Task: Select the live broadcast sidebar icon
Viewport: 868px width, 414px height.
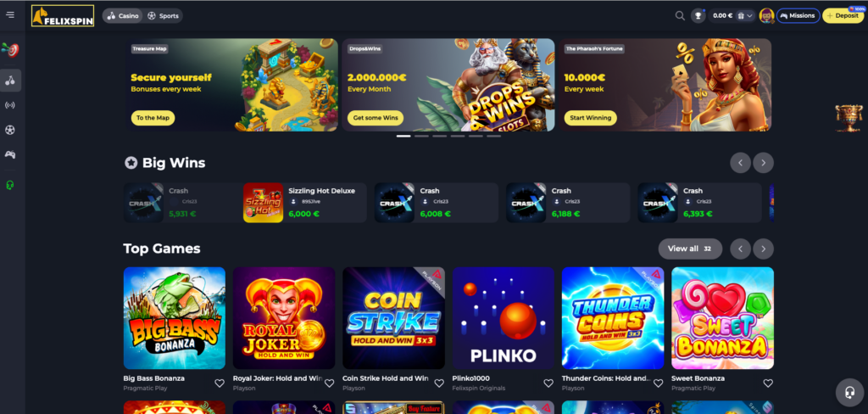Action: [x=10, y=104]
